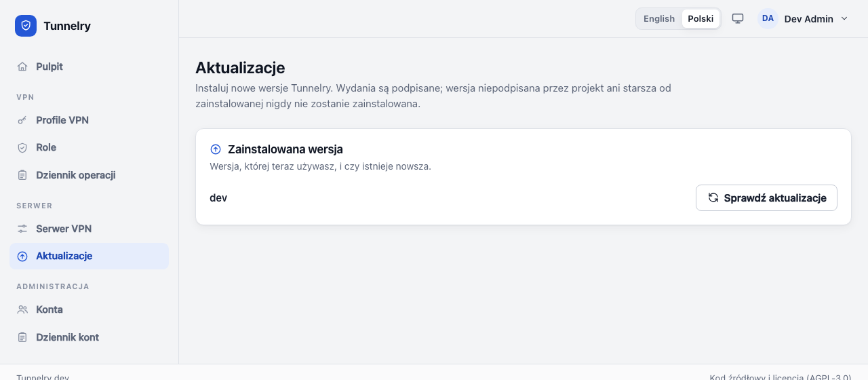The image size is (868, 380).
Task: Click the installed version value dev
Action: 218,198
